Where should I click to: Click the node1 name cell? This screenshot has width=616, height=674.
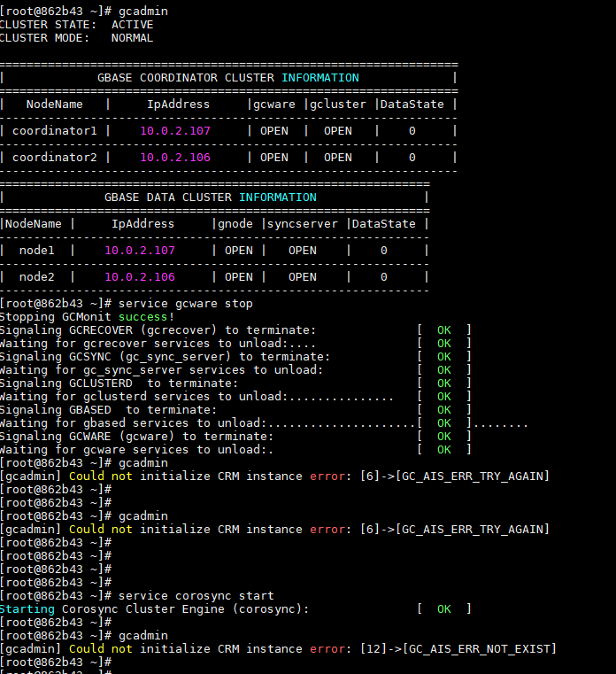point(37,251)
